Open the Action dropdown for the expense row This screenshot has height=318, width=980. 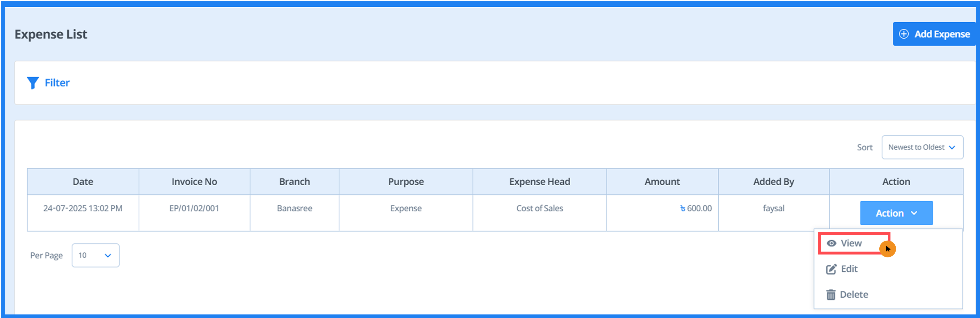tap(897, 213)
